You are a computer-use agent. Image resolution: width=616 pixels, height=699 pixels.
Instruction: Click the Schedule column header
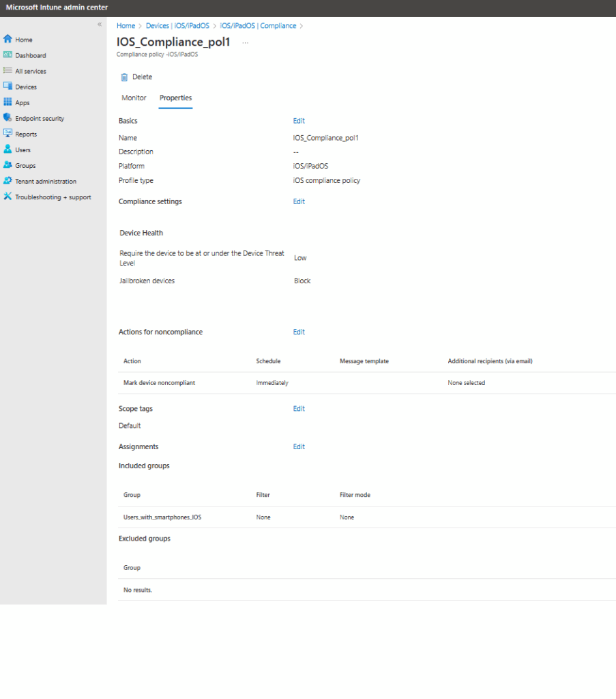coord(268,361)
